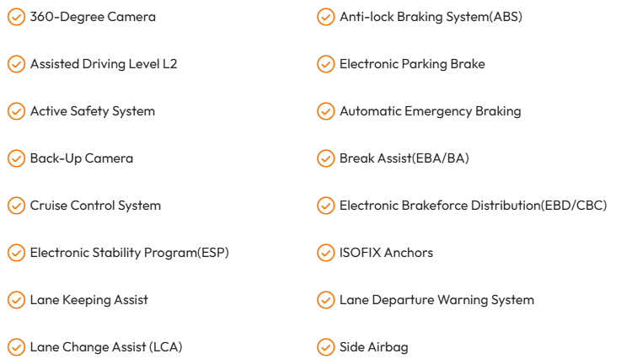
Task: Click the checkmark icon beside 360-Degree Camera
Action: (x=17, y=17)
